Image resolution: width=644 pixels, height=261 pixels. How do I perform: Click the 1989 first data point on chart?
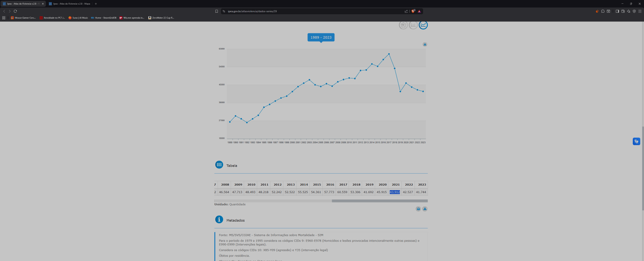point(230,122)
